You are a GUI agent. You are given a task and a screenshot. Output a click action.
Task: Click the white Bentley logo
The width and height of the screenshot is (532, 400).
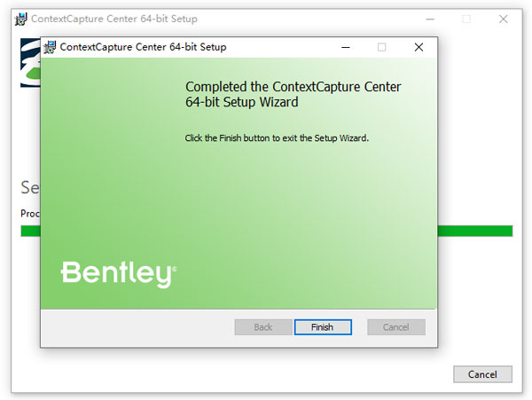tap(118, 274)
